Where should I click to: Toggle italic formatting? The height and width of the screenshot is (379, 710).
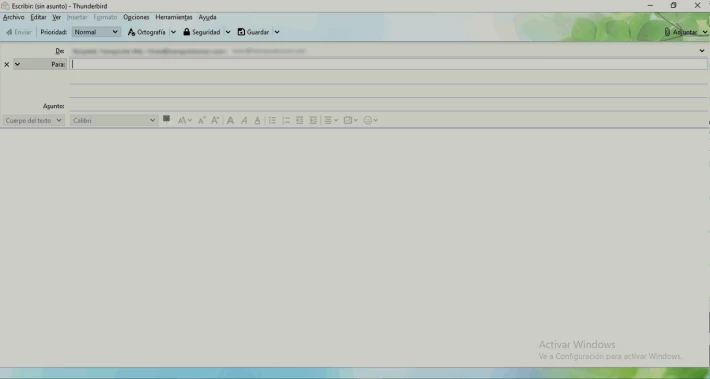pos(244,120)
